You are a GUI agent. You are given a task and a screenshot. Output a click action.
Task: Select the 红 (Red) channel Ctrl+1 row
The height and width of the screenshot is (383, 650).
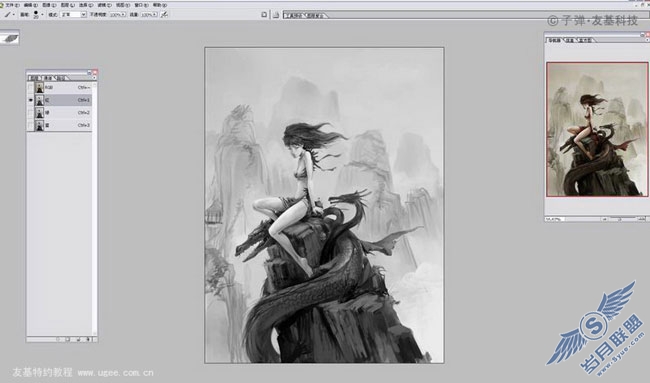coord(59,100)
